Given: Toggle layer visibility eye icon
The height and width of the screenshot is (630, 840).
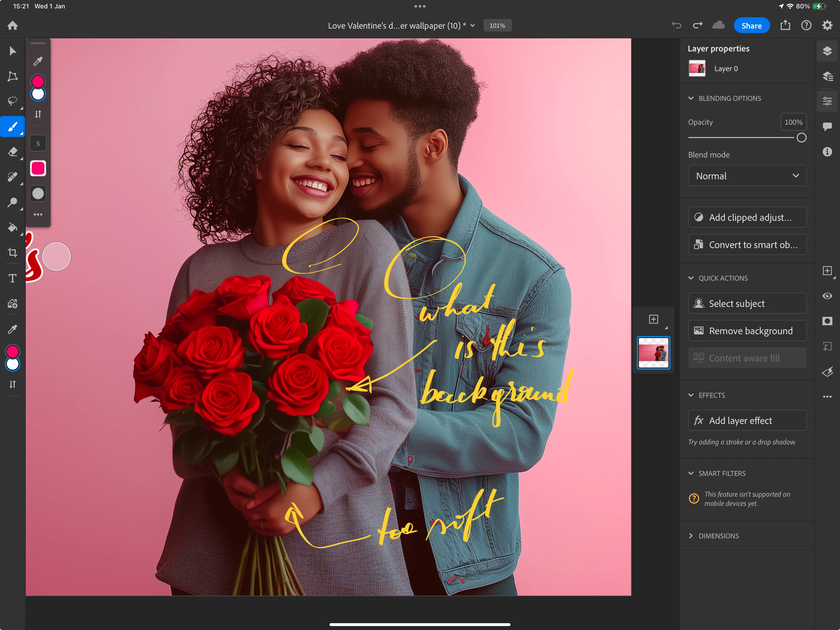Looking at the screenshot, I should point(827,296).
